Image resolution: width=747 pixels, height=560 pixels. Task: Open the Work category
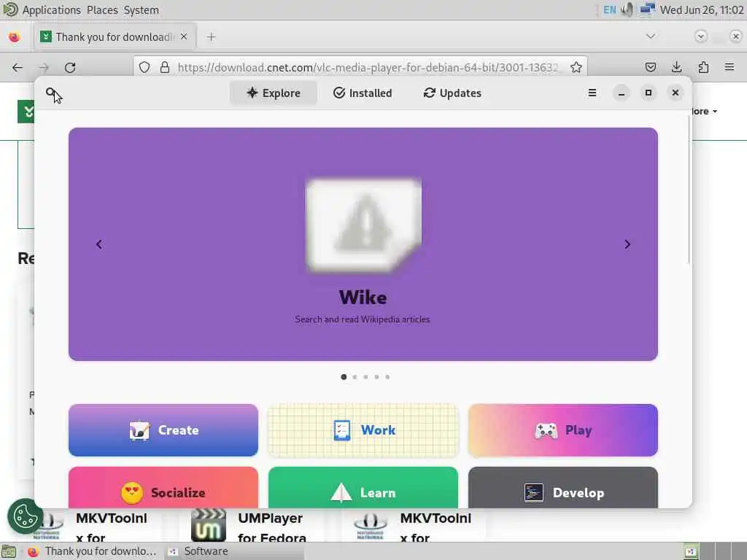click(x=363, y=430)
